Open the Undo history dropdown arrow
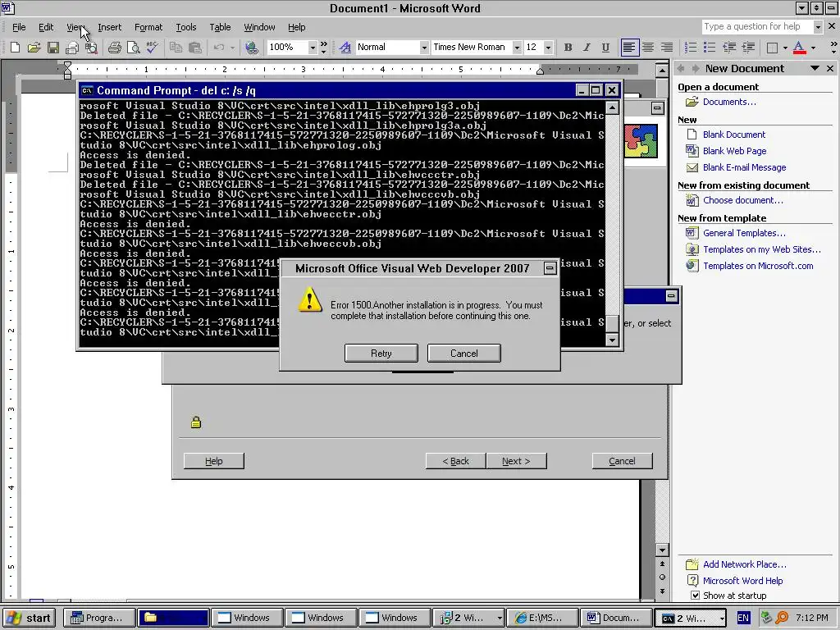The width and height of the screenshot is (840, 630). 232,48
